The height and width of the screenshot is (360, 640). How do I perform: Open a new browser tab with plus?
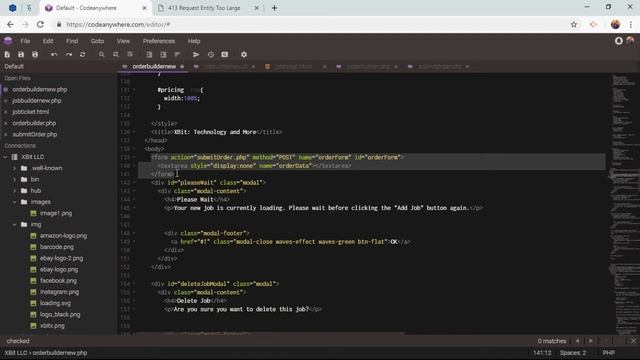pyautogui.click(x=274, y=8)
